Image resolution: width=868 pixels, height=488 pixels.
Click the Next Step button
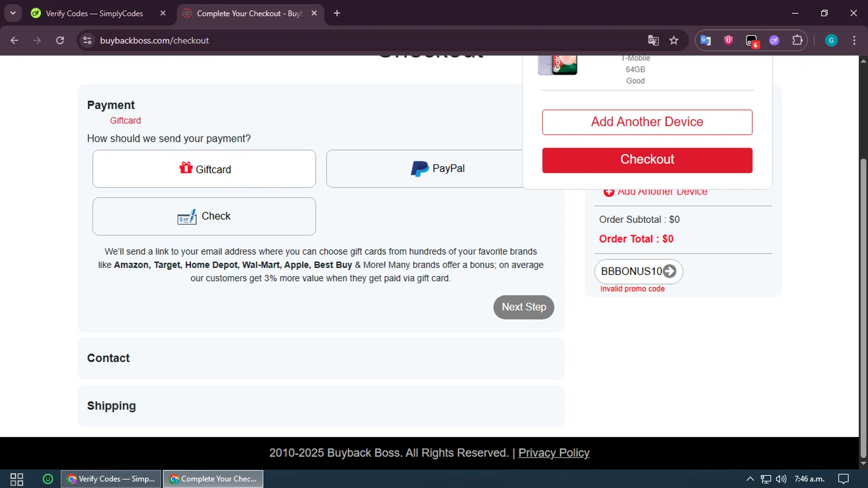524,307
